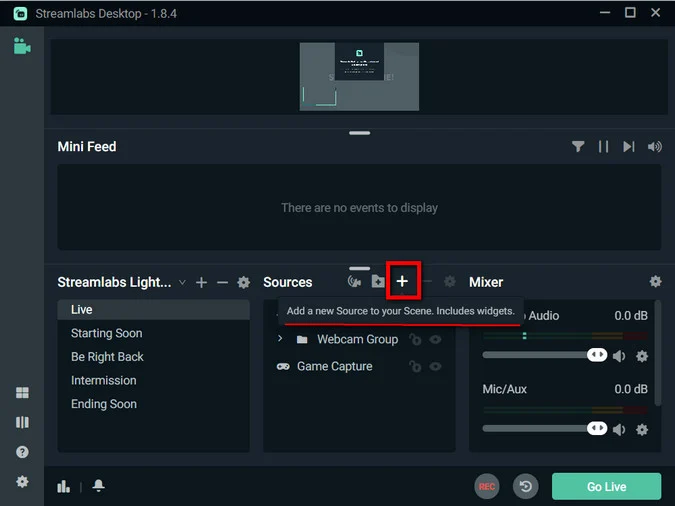Viewport: 675px width, 506px height.
Task: Select the Be Right Back scene
Action: coord(153,357)
